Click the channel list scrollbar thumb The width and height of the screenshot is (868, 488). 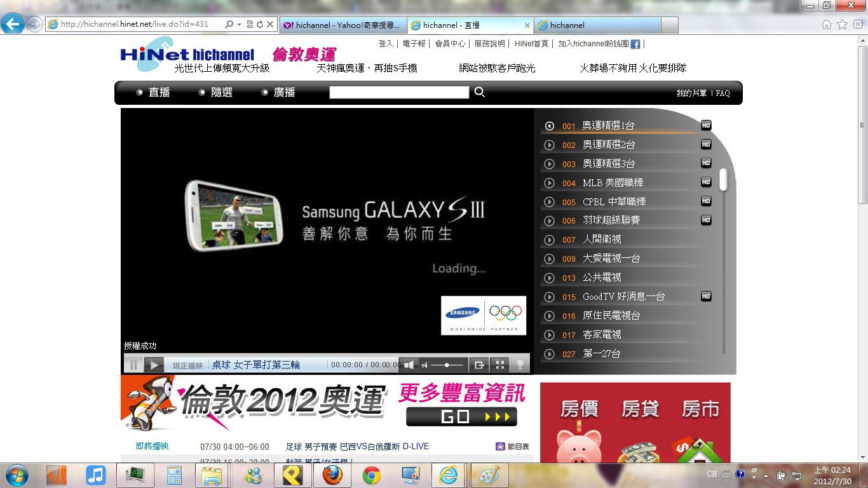click(723, 179)
